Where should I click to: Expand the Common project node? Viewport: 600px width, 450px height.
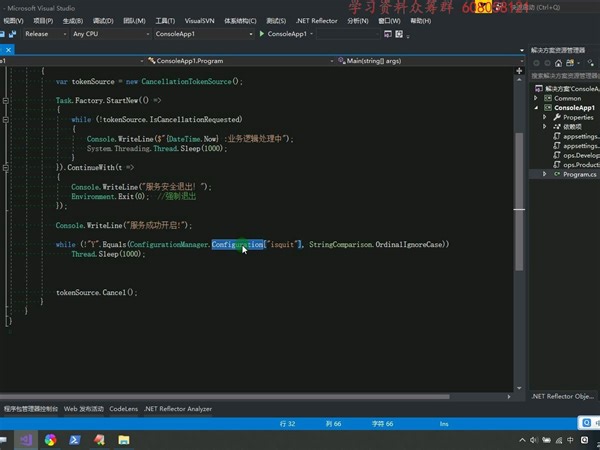point(536,98)
